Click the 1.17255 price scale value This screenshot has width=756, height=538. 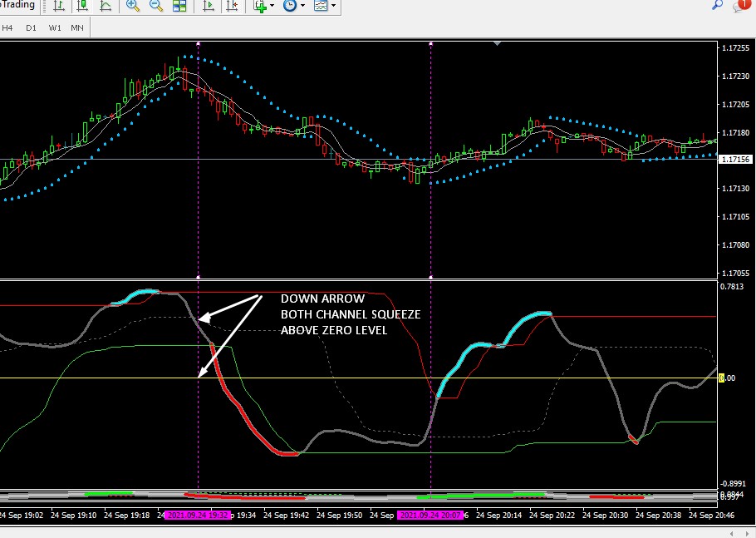coord(735,47)
